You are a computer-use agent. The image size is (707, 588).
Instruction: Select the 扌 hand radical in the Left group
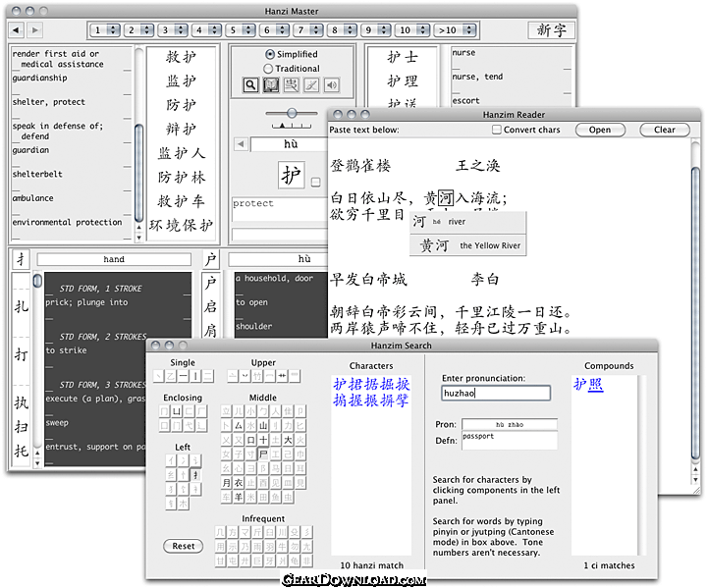(195, 475)
